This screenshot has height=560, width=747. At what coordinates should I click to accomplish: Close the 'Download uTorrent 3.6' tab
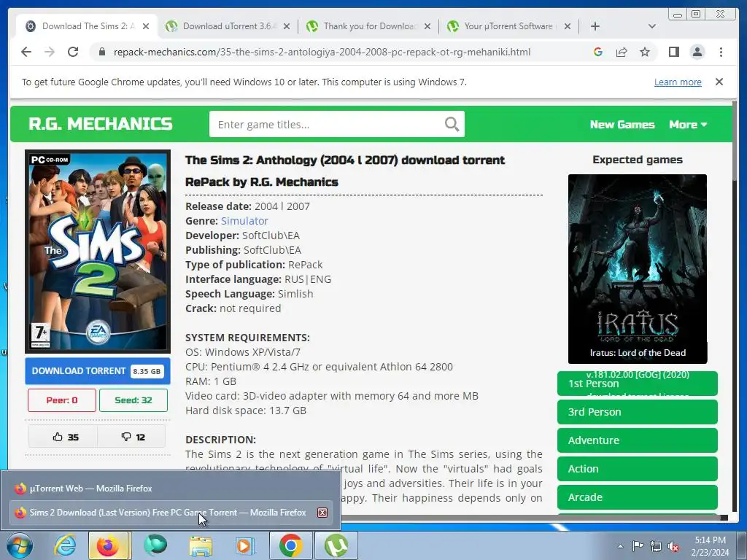(x=286, y=26)
